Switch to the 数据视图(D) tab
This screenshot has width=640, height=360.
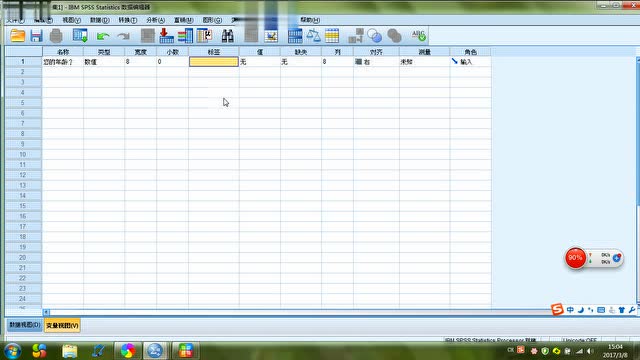click(x=24, y=325)
